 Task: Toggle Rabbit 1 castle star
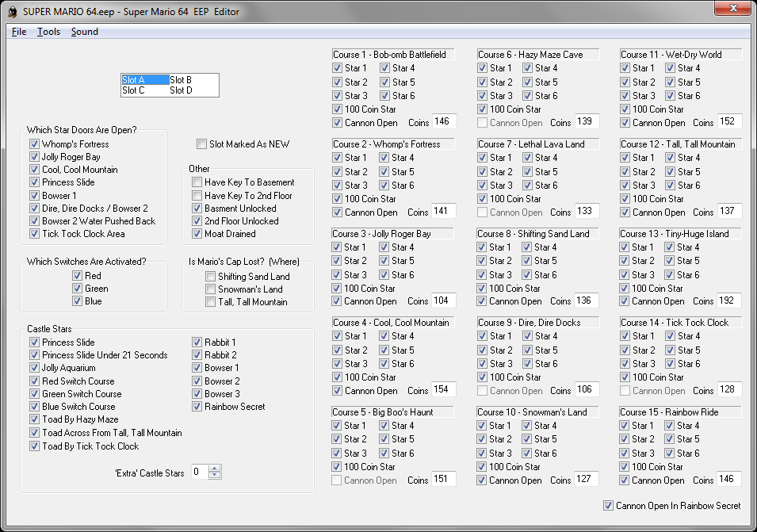point(197,343)
